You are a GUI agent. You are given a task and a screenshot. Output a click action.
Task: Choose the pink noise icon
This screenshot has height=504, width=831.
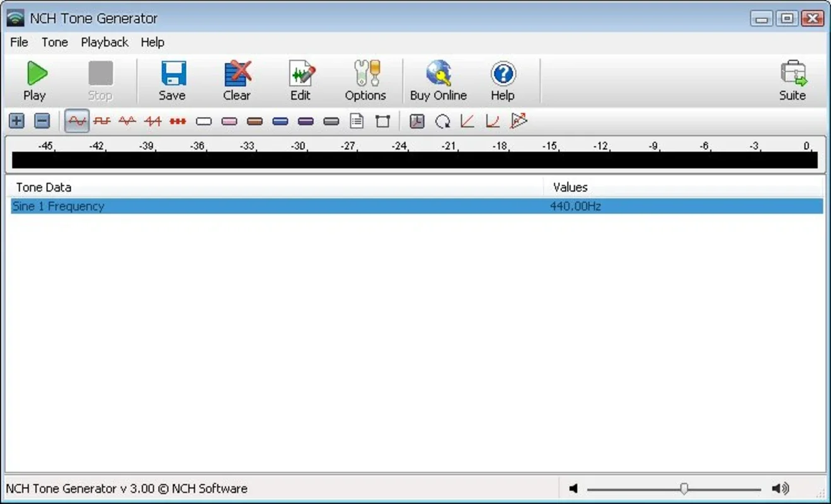click(x=229, y=121)
